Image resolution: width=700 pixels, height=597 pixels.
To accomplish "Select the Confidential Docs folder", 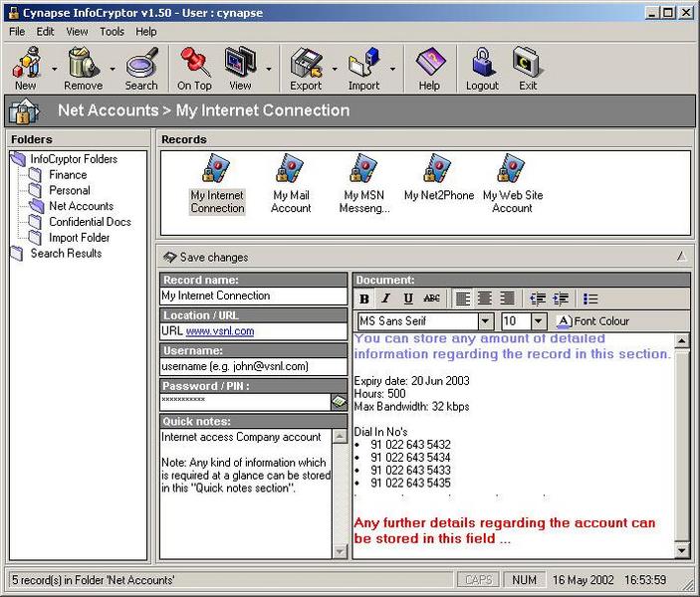I will tap(90, 222).
